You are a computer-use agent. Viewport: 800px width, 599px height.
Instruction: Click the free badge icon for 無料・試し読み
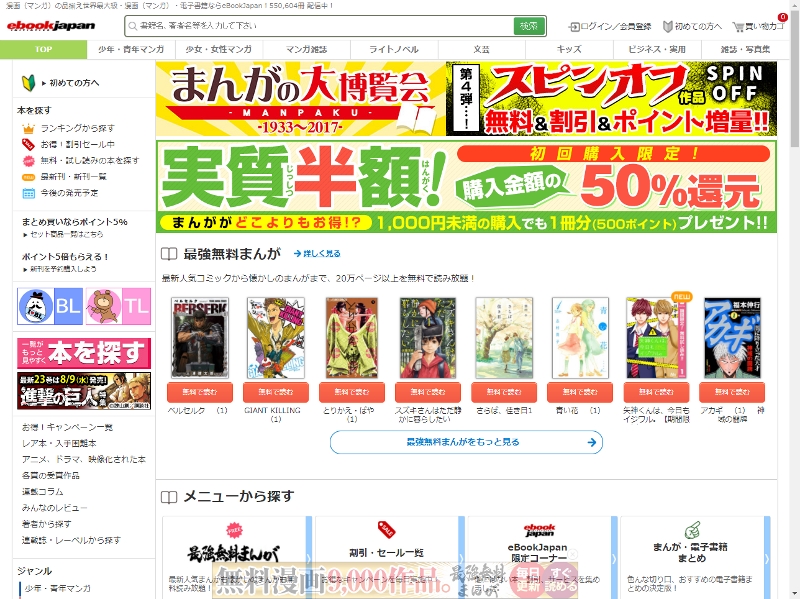click(x=28, y=161)
